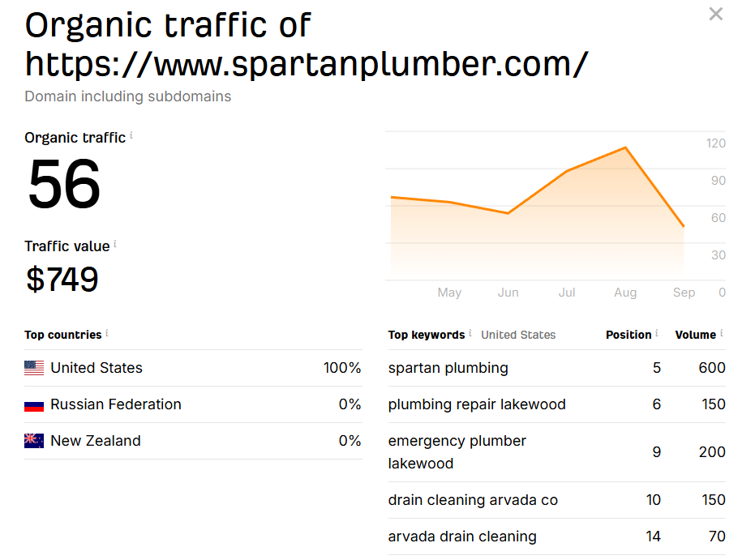Click info icon beside Traffic value
Screen dimensions: 755x560
click(x=115, y=244)
